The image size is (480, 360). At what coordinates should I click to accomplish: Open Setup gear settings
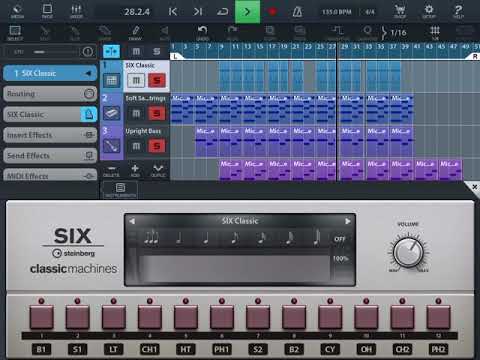429,11
